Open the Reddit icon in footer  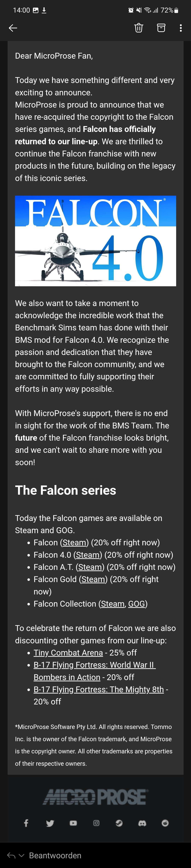point(165,823)
